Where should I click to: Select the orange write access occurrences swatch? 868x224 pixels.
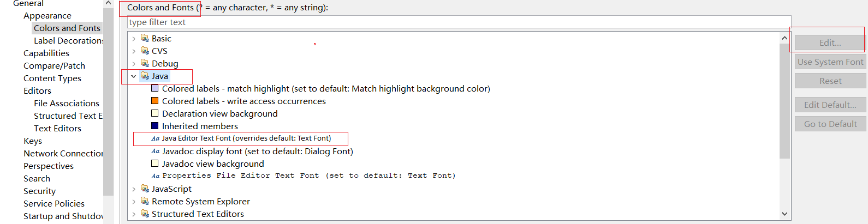(x=154, y=101)
